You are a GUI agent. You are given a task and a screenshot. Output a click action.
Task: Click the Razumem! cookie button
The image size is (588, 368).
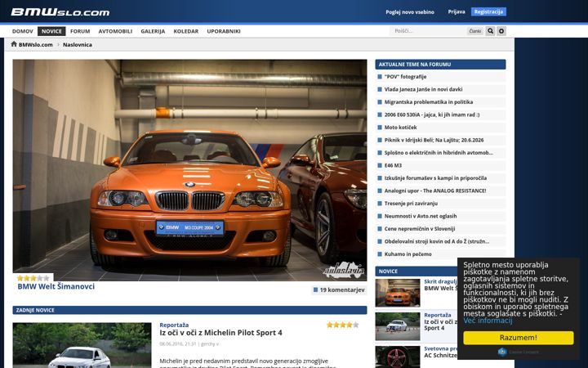coord(519,338)
